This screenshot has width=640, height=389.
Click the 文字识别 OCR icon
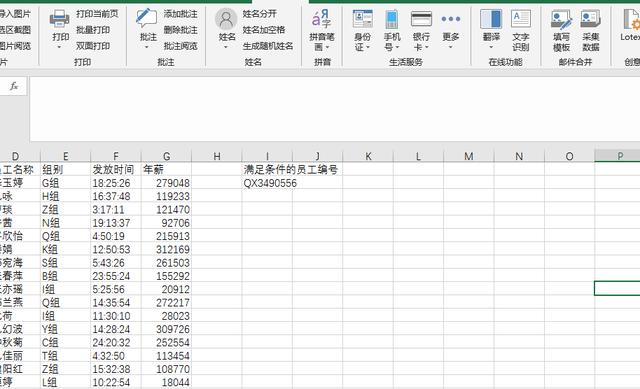pyautogui.click(x=521, y=19)
